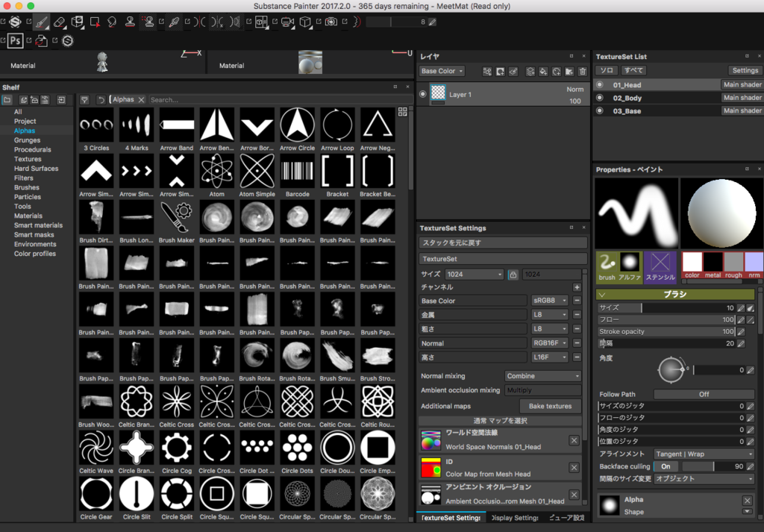Image resolution: width=764 pixels, height=532 pixels.
Task: Select Brushes category in Shelf
Action: [x=27, y=187]
